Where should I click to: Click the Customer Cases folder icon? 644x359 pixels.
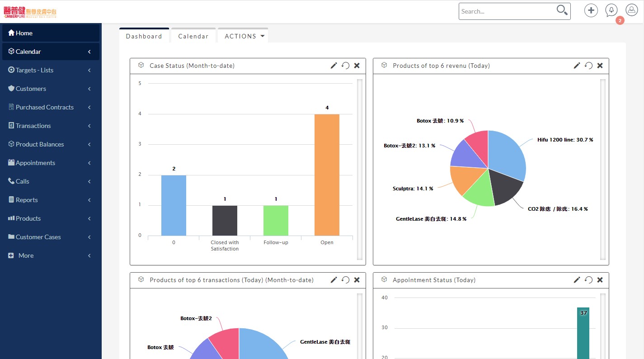tap(11, 237)
